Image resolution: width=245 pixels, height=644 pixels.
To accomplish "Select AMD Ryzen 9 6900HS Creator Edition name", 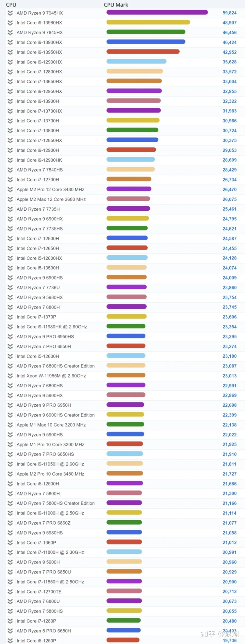I will 55,415.
